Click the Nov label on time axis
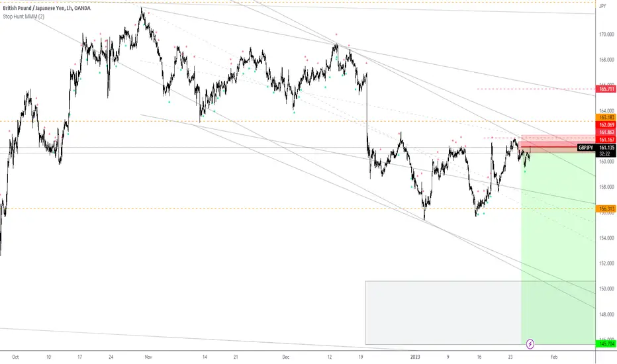617x364 pixels. point(148,357)
